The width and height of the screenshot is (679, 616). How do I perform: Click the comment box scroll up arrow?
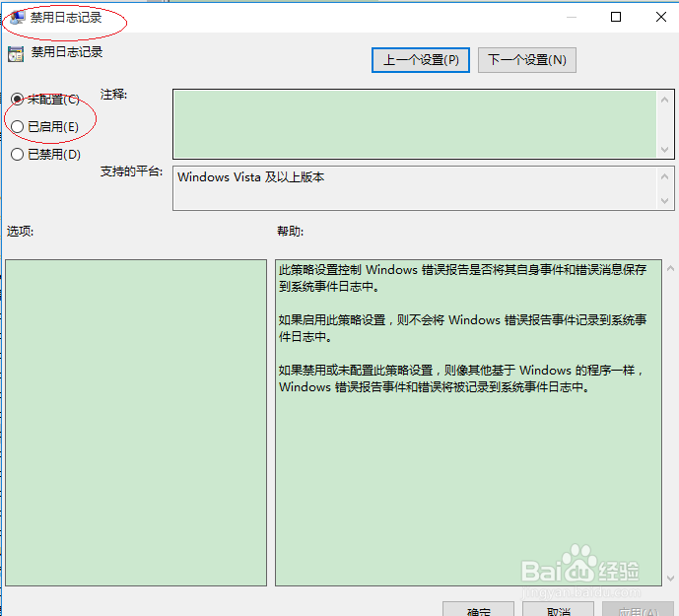665,100
